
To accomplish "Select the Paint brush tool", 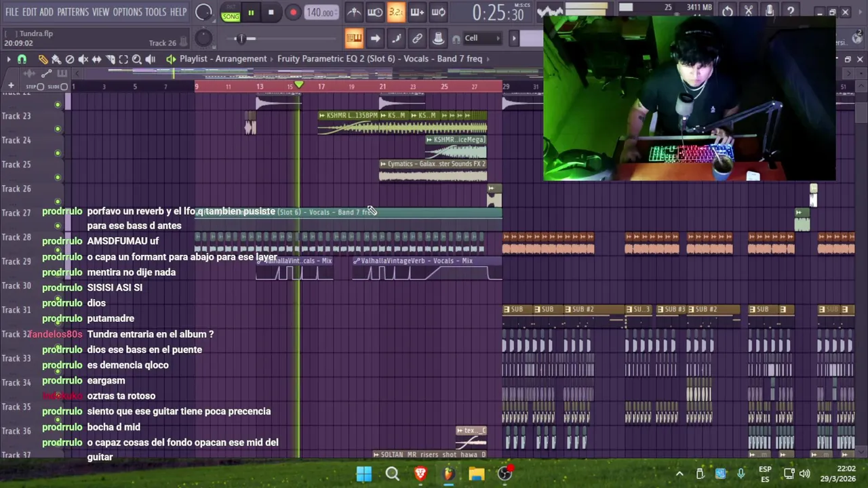I will [x=56, y=59].
